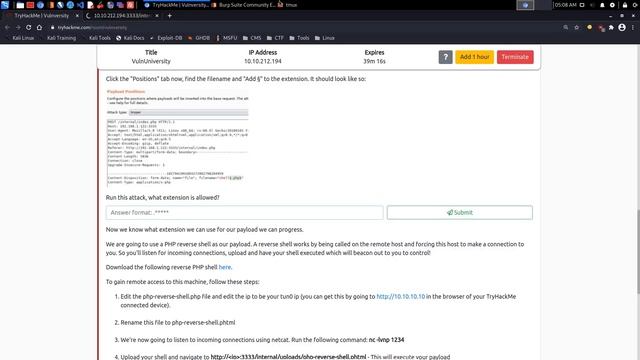The width and height of the screenshot is (640, 360).
Task: Click Add 1 hour button
Action: 474,57
